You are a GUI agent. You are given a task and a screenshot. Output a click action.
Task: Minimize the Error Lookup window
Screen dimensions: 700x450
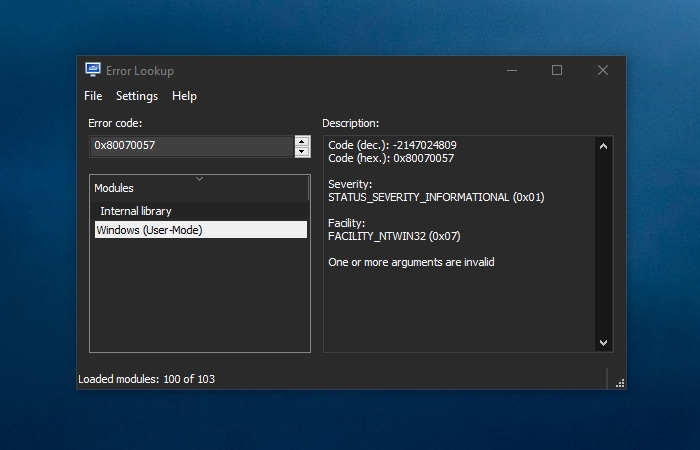(512, 70)
